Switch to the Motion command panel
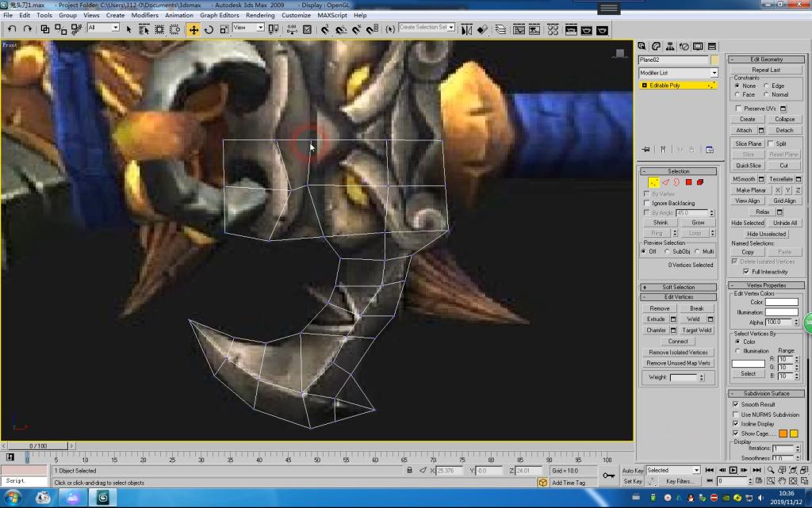Screen dimensions: 812x508 coord(684,47)
